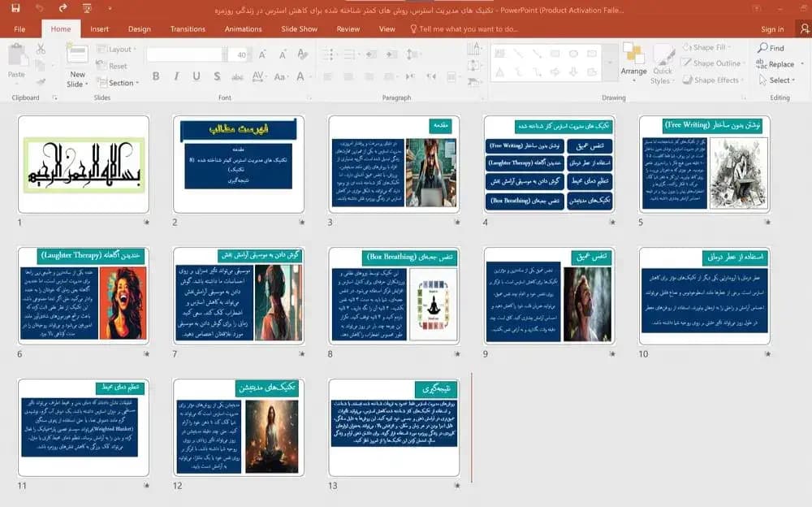The image size is (812, 507).
Task: Switch to the Review tab
Action: 348,29
